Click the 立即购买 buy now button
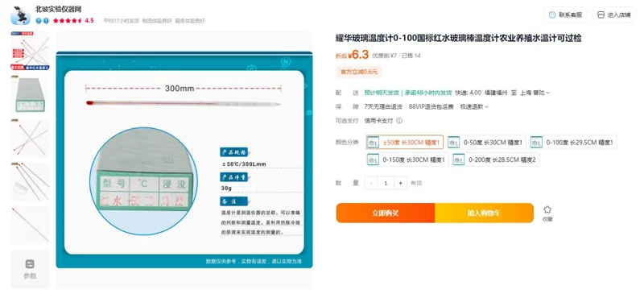This screenshot has height=290, width=644. click(x=386, y=213)
